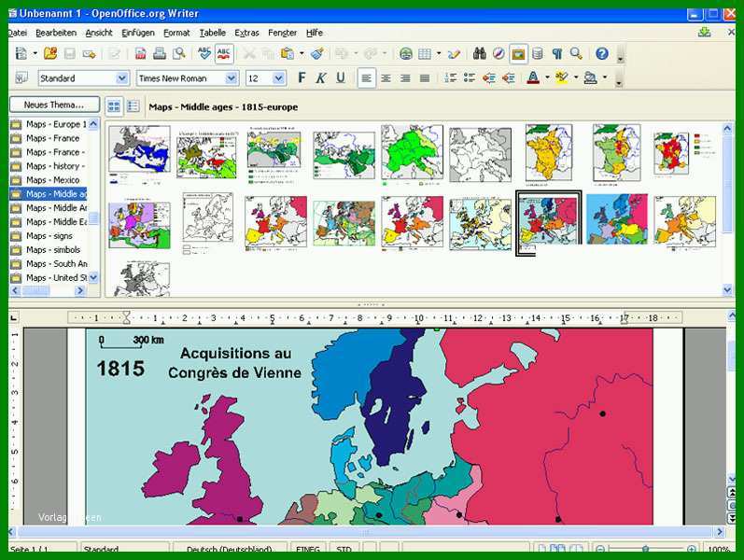Export directly as PDF icon
The width and height of the screenshot is (744, 560).
[140, 53]
